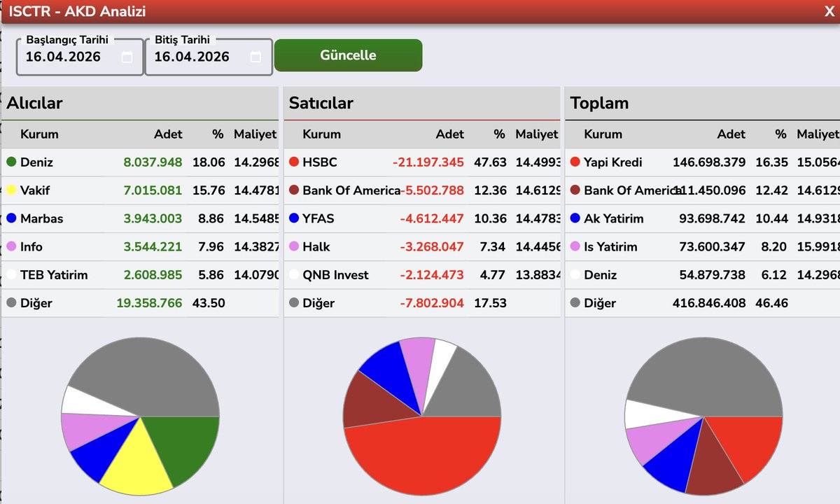The height and width of the screenshot is (504, 840).
Task: Select Marbas buyer name
Action: click(x=41, y=218)
